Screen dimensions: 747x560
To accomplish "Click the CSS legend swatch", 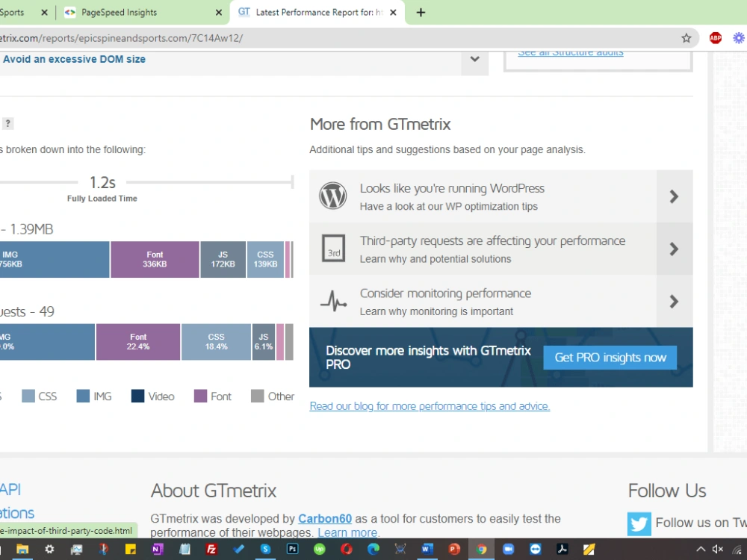I will pyautogui.click(x=28, y=396).
